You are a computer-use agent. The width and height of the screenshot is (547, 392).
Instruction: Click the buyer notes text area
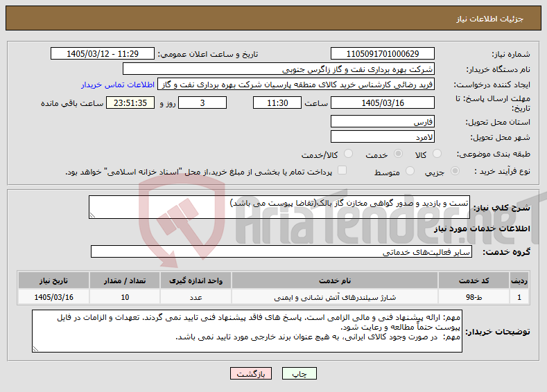click(247, 331)
